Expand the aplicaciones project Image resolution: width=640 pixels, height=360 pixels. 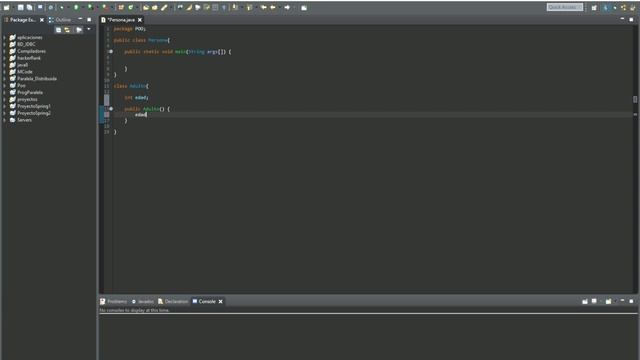point(4,38)
